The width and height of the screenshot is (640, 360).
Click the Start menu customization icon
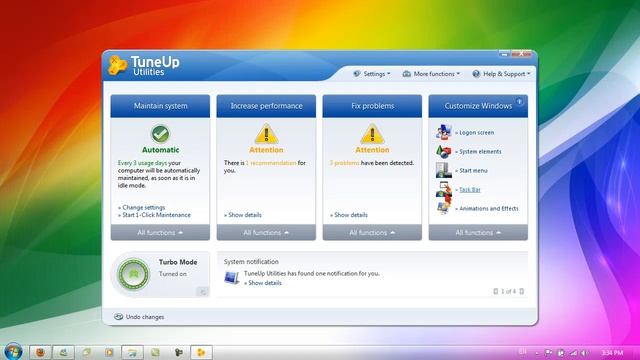coord(443,170)
